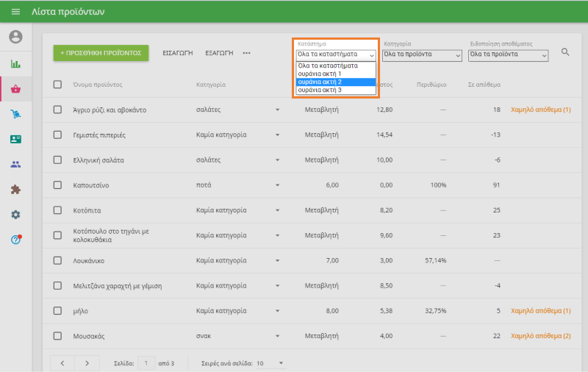Tick the select-all checkbox in table header

tap(58, 85)
